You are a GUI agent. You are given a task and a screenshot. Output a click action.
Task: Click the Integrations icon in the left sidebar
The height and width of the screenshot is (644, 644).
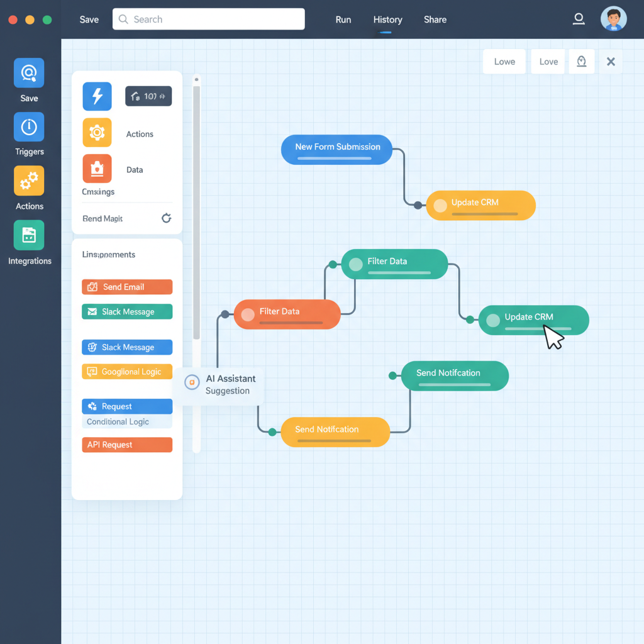point(29,235)
